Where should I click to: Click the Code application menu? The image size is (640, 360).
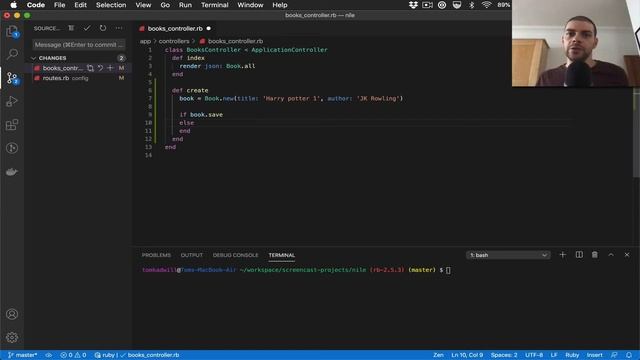click(36, 5)
